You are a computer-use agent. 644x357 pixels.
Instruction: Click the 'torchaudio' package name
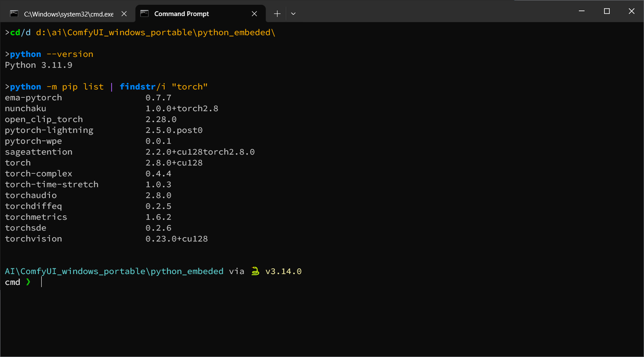31,195
